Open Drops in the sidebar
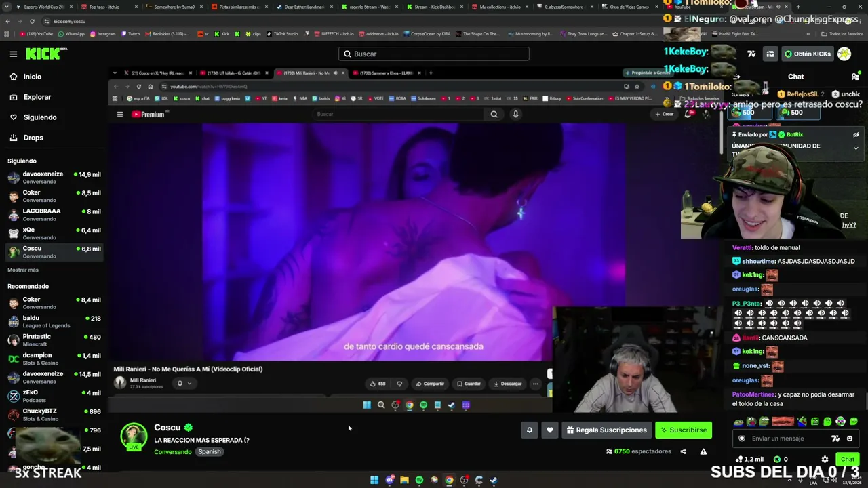Image resolution: width=868 pixels, height=488 pixels. click(x=33, y=138)
